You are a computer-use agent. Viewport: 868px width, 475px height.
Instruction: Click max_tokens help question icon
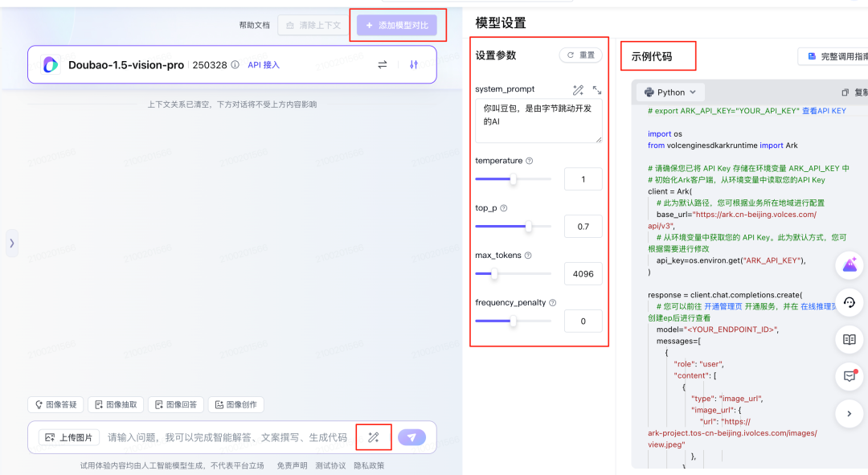[x=528, y=256]
